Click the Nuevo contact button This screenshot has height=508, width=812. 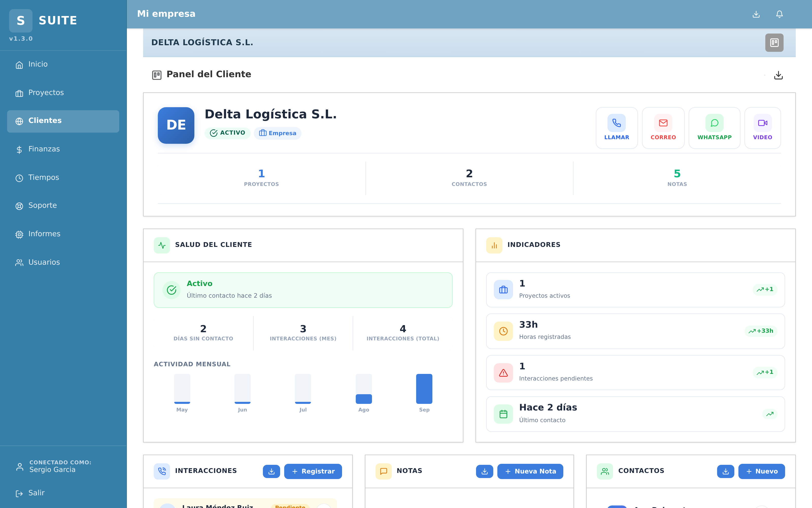tap(762, 471)
